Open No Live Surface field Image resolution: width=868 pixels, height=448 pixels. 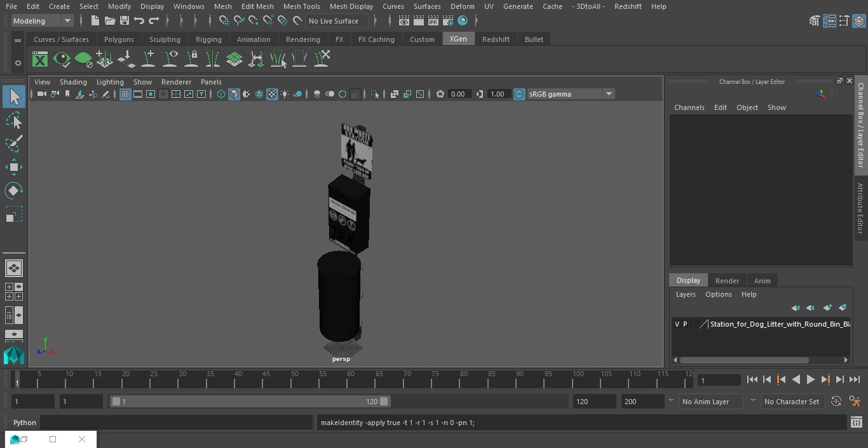pos(337,21)
